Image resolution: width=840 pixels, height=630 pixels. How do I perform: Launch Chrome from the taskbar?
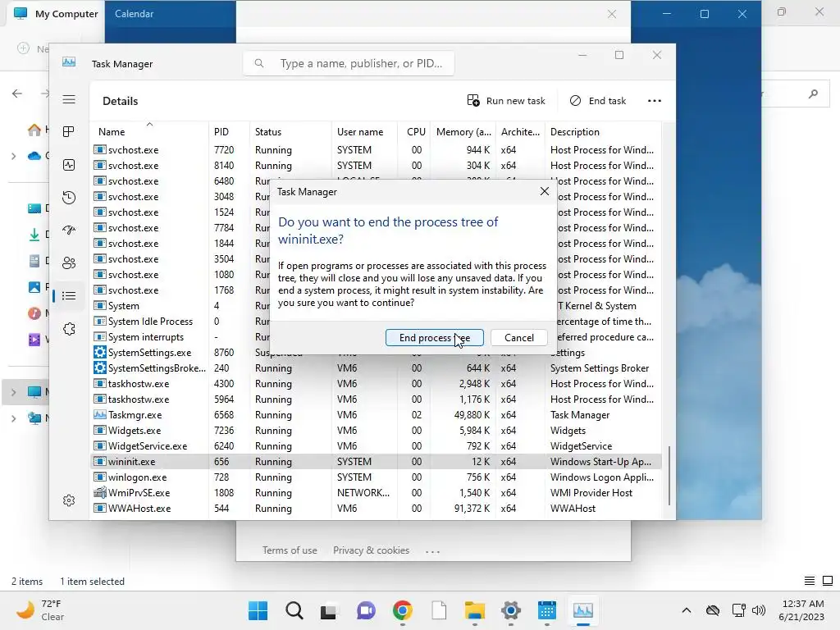tap(402, 610)
